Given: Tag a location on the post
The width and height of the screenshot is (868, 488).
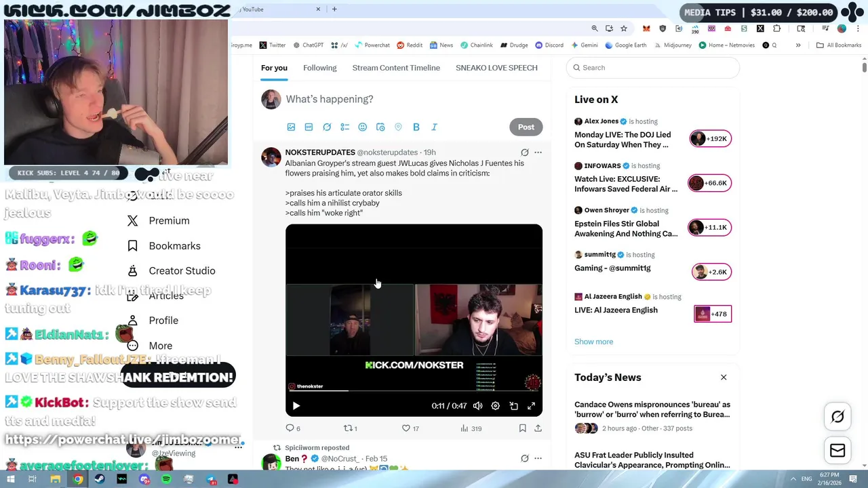Looking at the screenshot, I should tap(398, 127).
